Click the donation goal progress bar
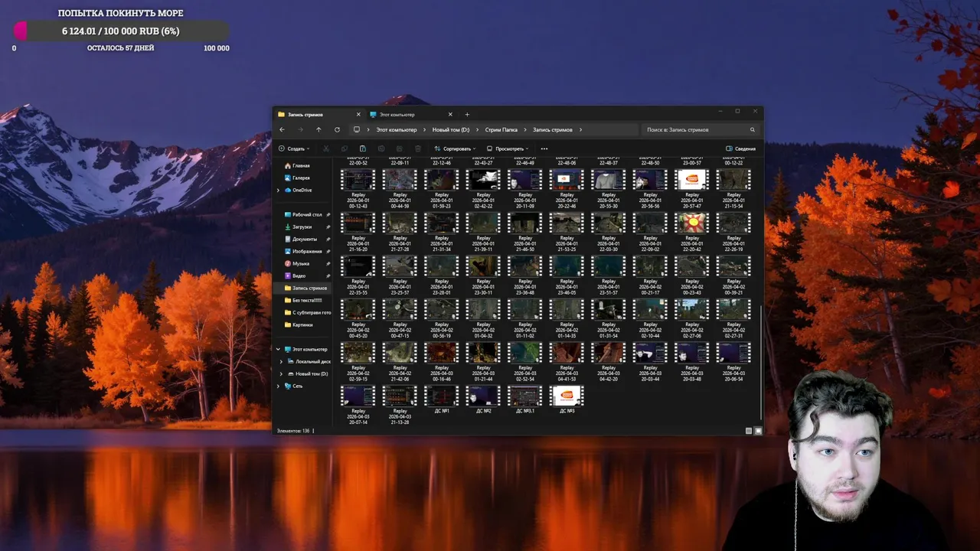 coord(121,31)
